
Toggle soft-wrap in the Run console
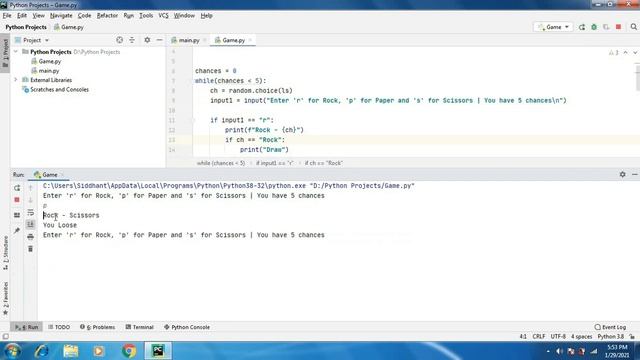click(31, 212)
